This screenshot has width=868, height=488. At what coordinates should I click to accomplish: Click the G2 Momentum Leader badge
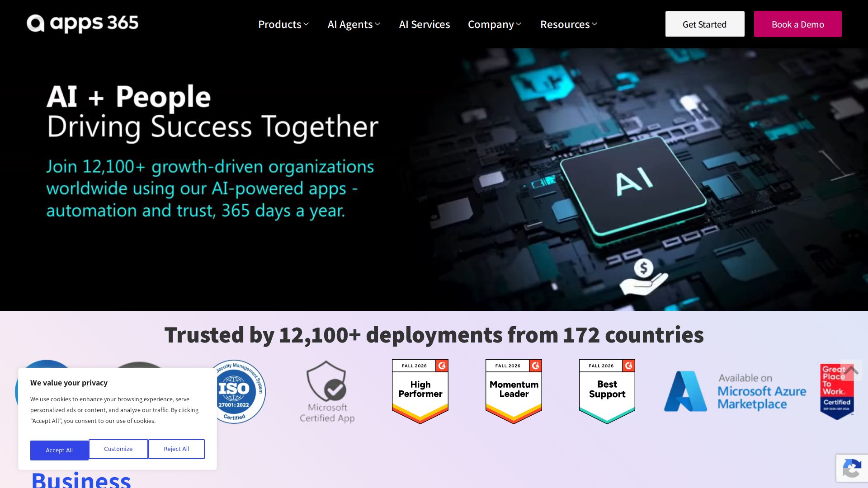[x=514, y=391]
